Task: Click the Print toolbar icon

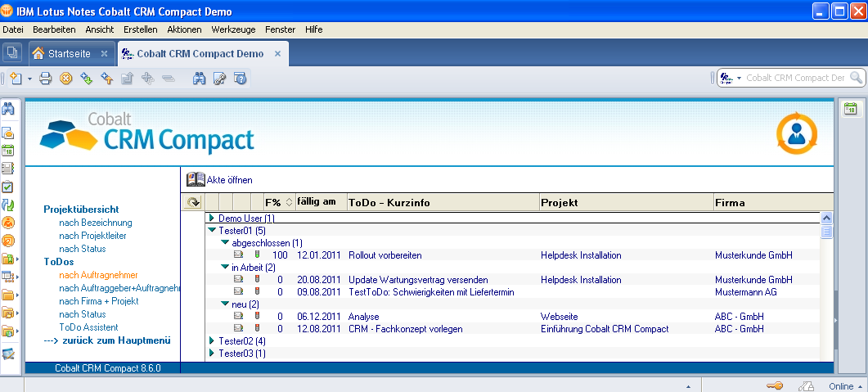Action: click(x=45, y=79)
